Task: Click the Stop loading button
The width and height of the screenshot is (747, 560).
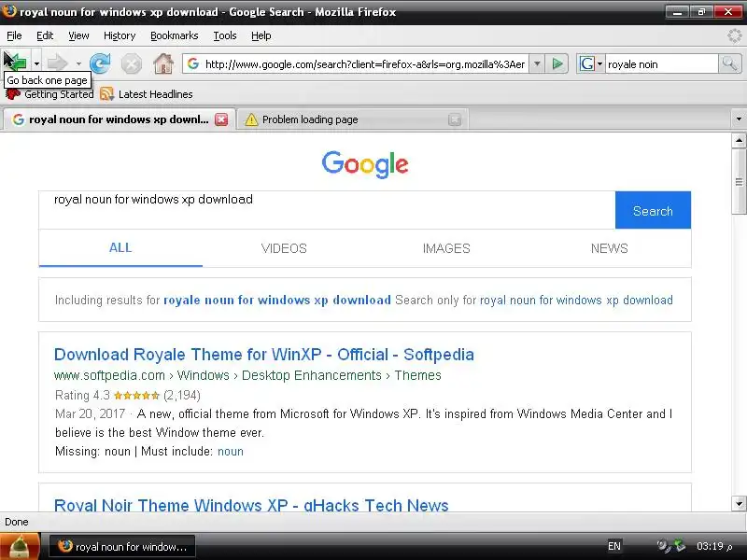Action: coord(131,63)
